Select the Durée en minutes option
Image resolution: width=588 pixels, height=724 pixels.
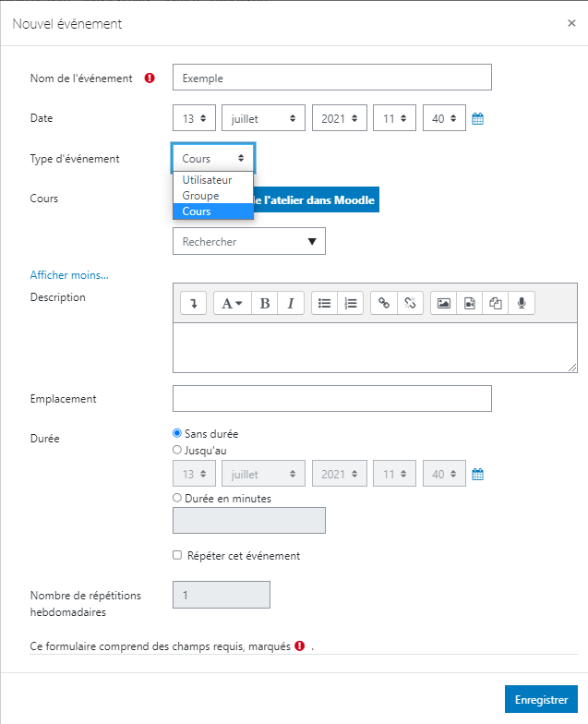(177, 498)
